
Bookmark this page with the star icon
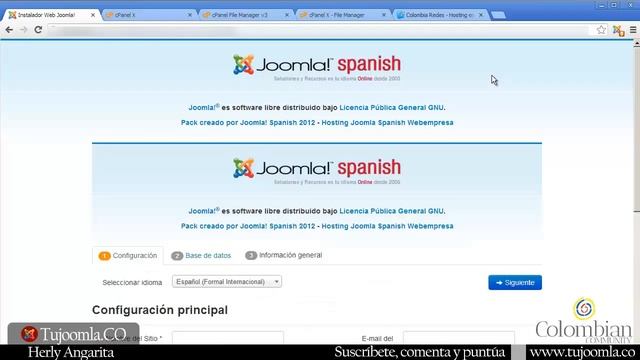coord(601,30)
